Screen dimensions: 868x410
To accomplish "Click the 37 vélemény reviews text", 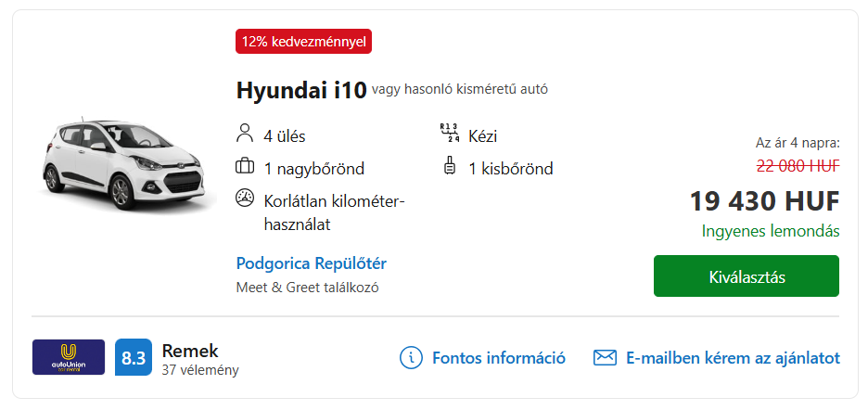I will 200,370.
